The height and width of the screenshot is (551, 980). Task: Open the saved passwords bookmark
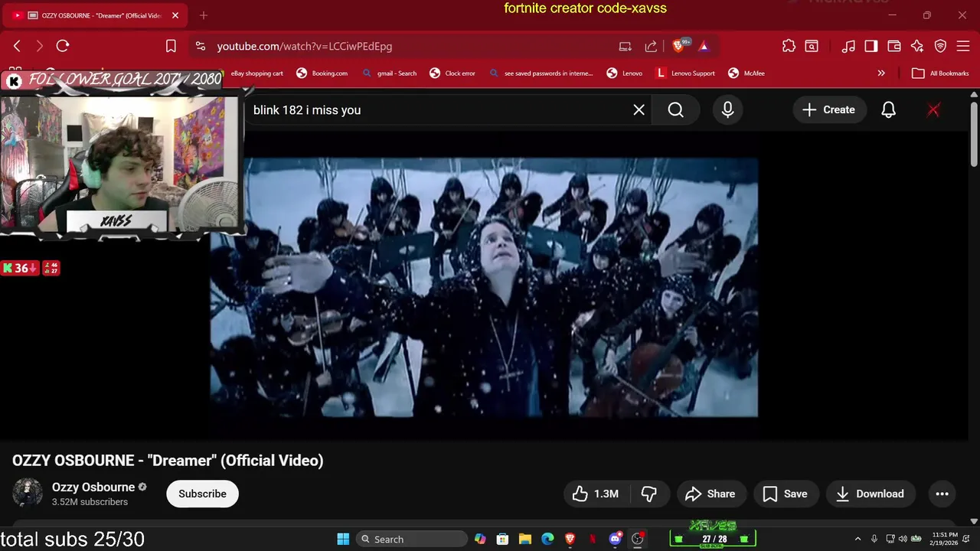[541, 73]
